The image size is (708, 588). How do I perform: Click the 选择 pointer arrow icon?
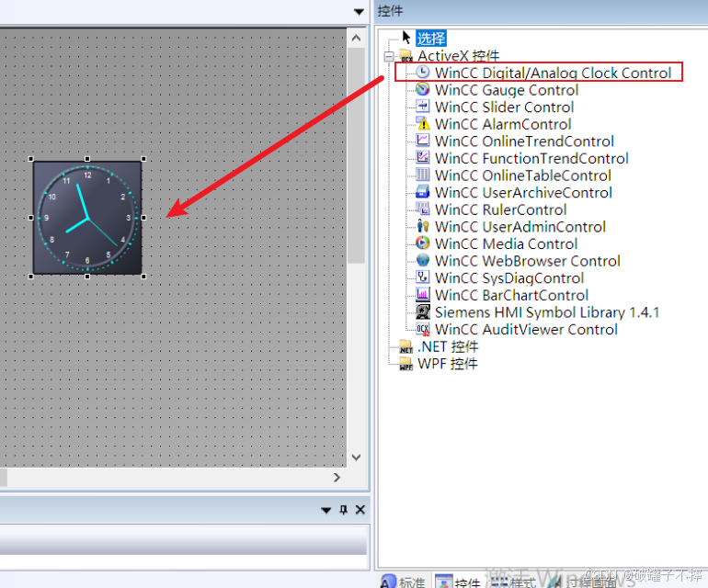tap(406, 38)
